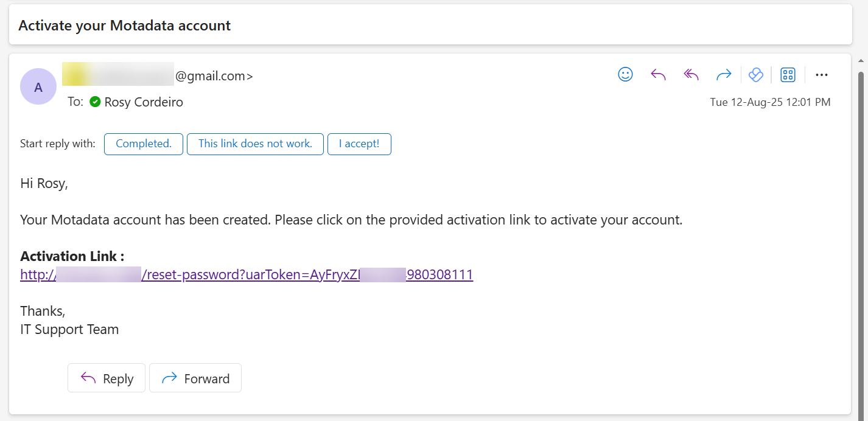The image size is (868, 421).
Task: Click the sender avatar circle labeled A
Action: tap(38, 86)
